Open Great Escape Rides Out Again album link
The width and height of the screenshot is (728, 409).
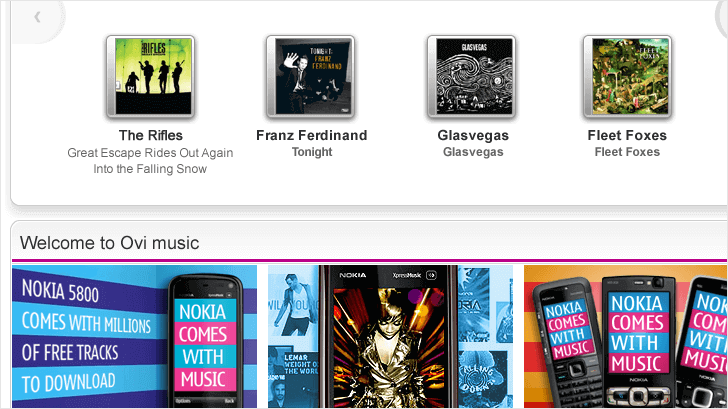click(x=150, y=161)
